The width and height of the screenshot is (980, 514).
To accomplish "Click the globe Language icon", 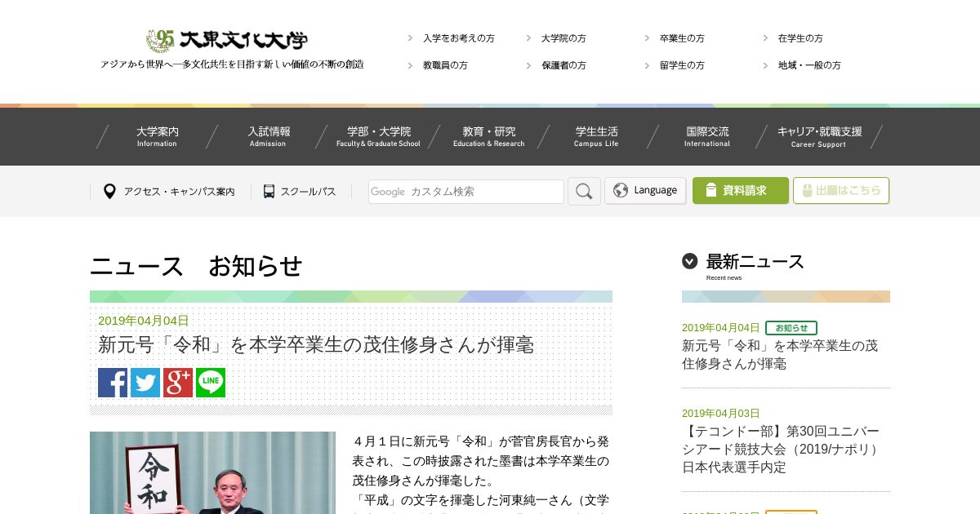I will click(x=621, y=190).
